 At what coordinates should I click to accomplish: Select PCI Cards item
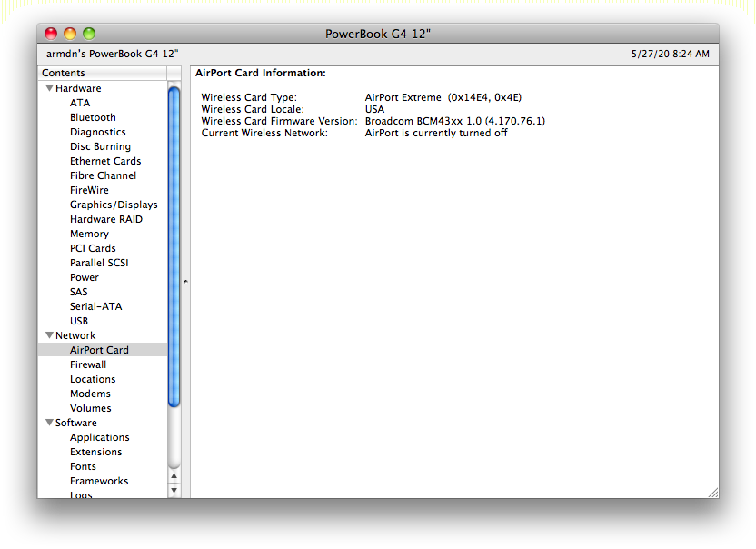coord(93,248)
